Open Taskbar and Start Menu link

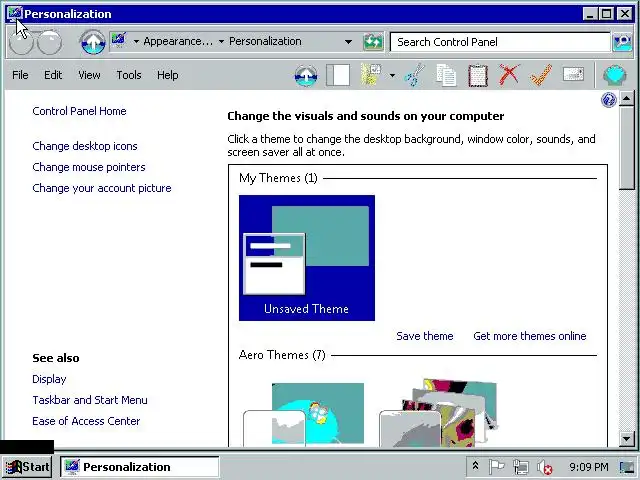pos(90,400)
